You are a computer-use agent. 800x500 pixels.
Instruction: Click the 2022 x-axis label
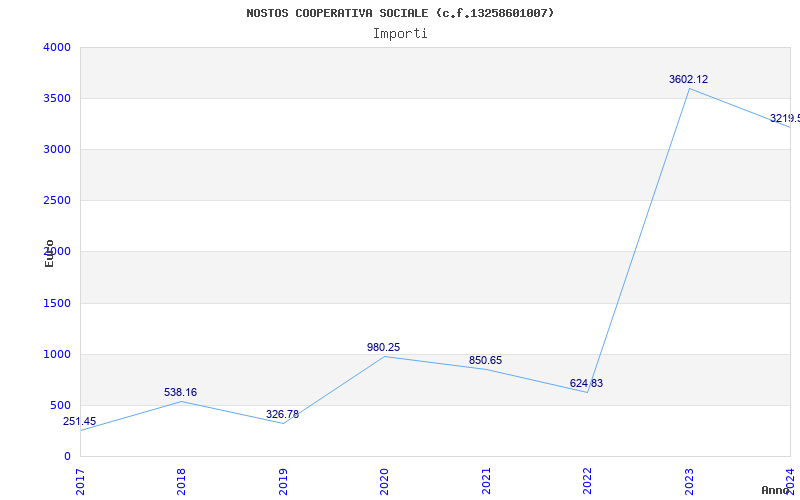tap(587, 482)
